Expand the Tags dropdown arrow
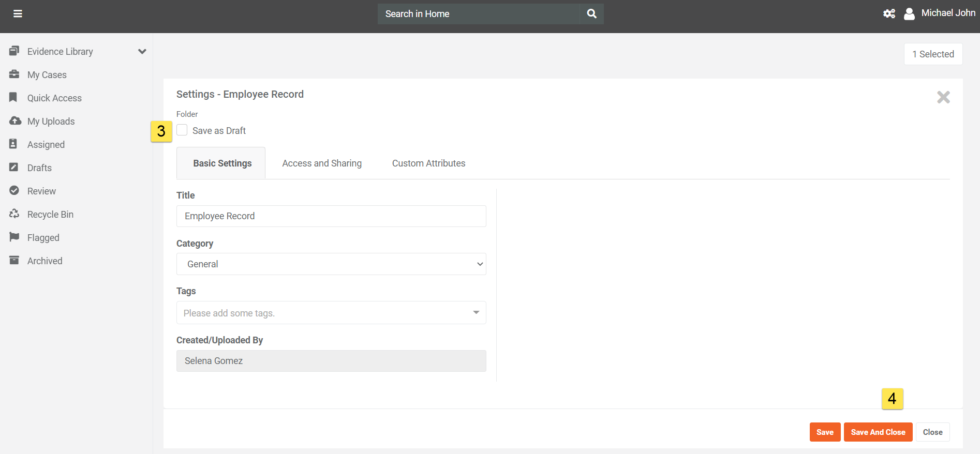The width and height of the screenshot is (980, 454). coord(476,313)
